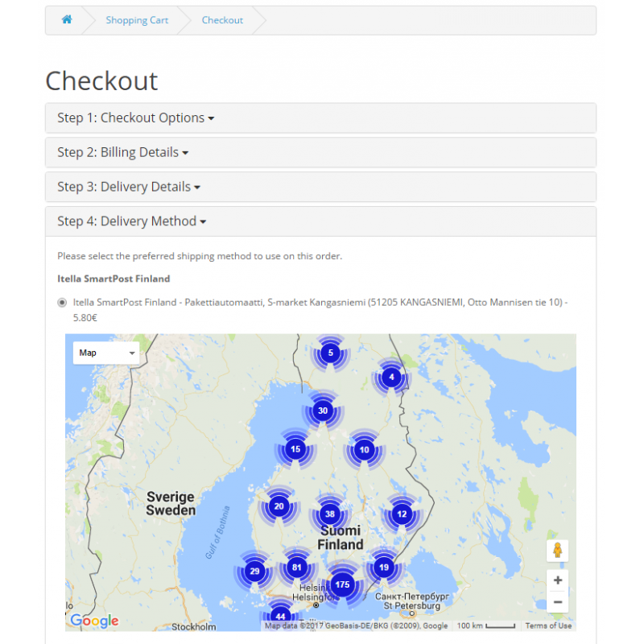Click the "Stockholm" map label

click(193, 627)
